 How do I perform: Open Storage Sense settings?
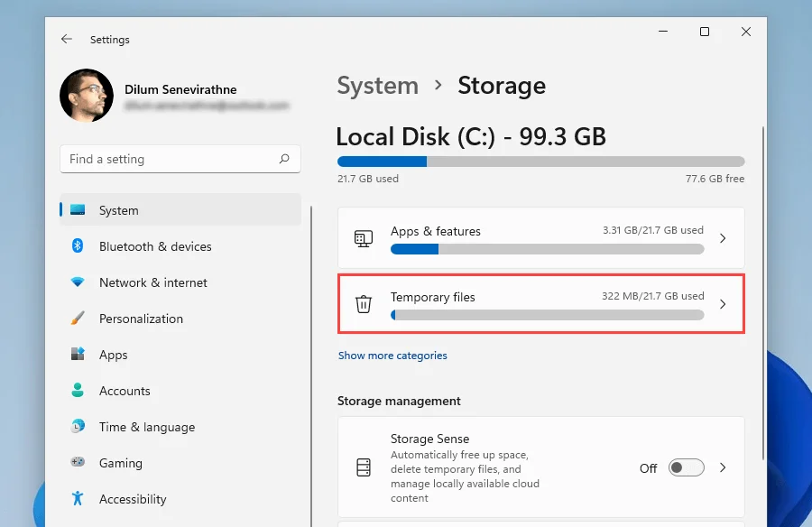pos(540,467)
